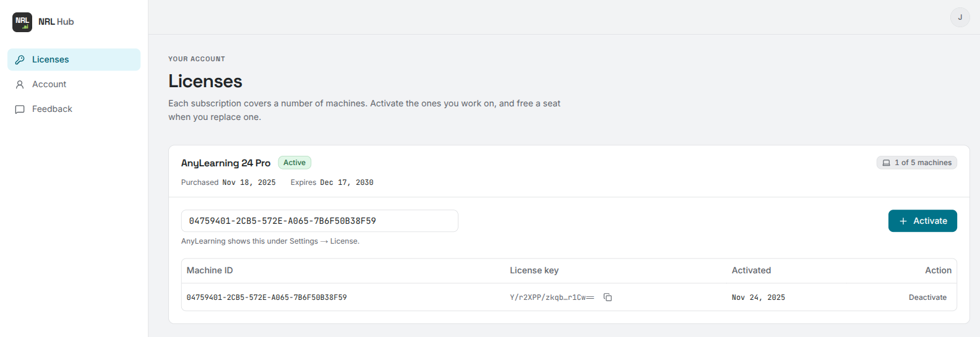Screen dimensions: 980x337
Task: Deactivate the listed machine
Action: click(x=927, y=297)
